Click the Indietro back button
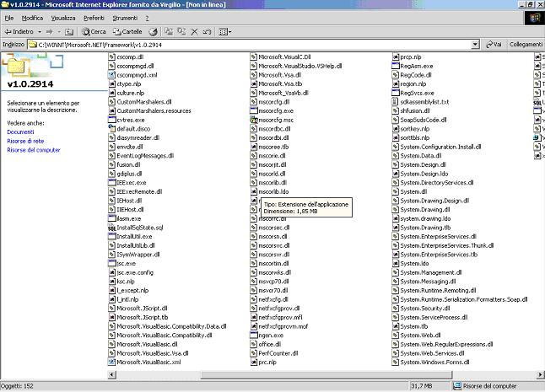Screen dimensions: 545x392 (19, 31)
